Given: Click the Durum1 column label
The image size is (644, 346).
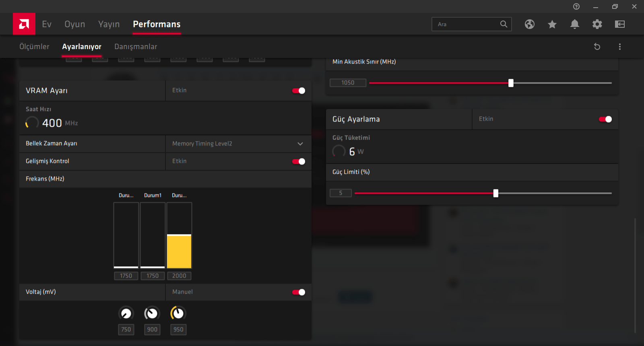Looking at the screenshot, I should coord(153,196).
